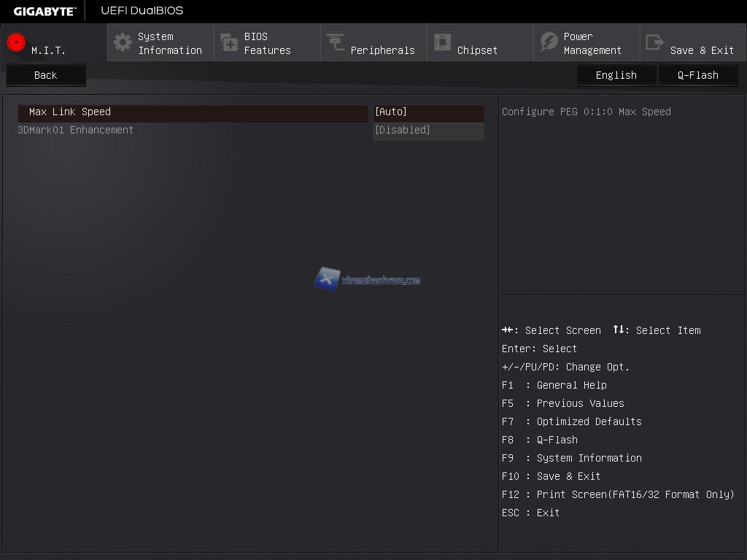Viewport: 747px width, 560px height.
Task: Launch Q-Flash from the top-right button
Action: tap(697, 75)
